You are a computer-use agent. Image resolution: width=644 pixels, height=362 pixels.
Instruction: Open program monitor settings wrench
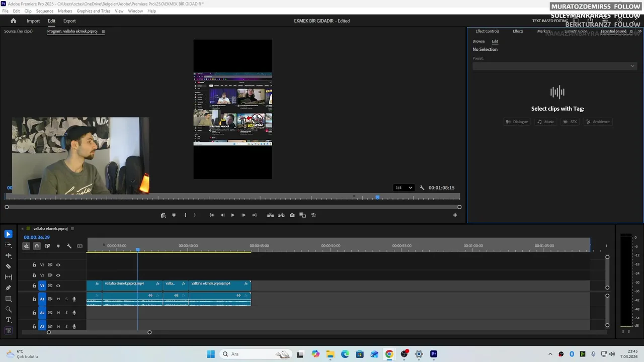pos(422,188)
